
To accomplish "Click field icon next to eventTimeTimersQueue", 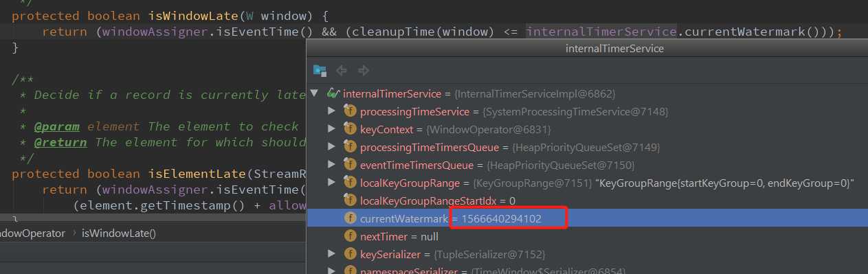I will click(350, 164).
